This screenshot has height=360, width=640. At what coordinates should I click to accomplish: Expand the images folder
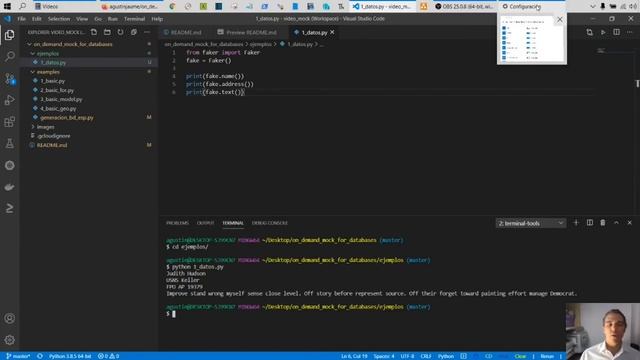point(45,127)
